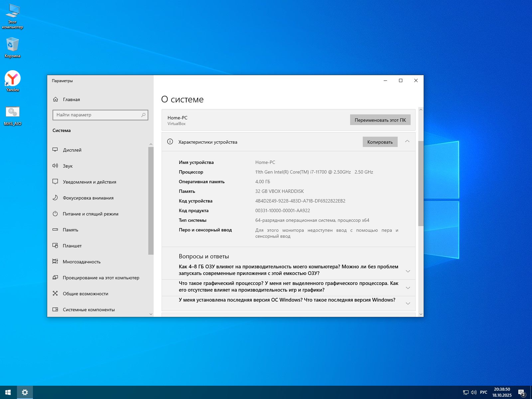
Task: Click the volume speaker icon in system tray
Action: (474, 392)
